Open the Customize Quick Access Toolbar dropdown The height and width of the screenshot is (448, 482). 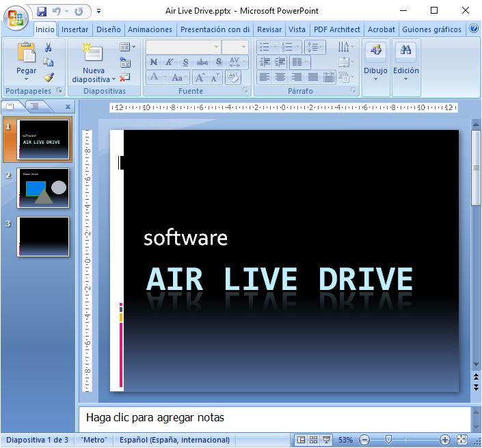(x=98, y=12)
